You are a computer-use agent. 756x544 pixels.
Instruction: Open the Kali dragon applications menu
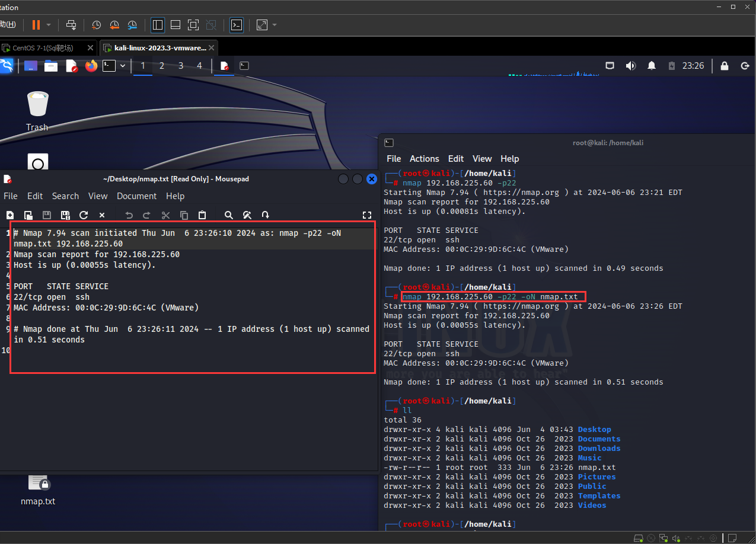coord(7,66)
